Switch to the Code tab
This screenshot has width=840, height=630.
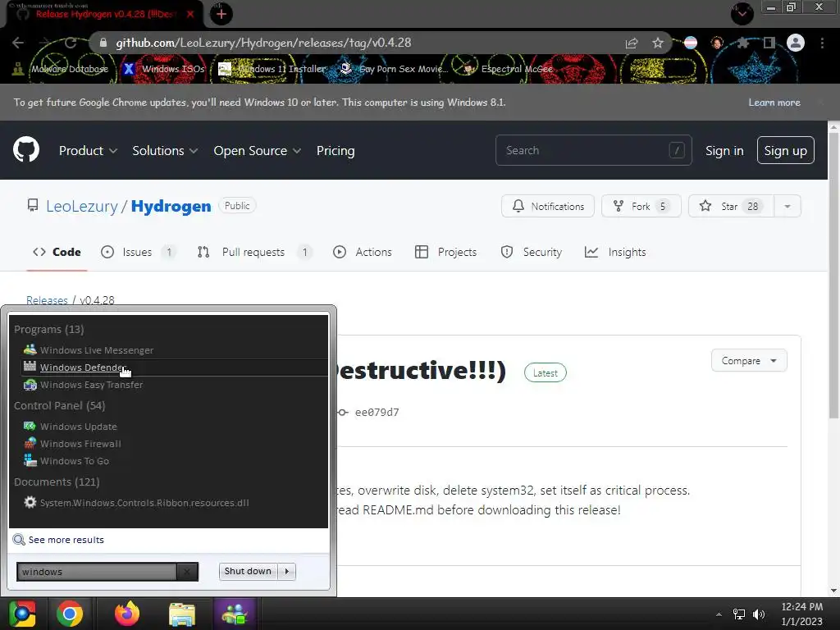pos(57,252)
